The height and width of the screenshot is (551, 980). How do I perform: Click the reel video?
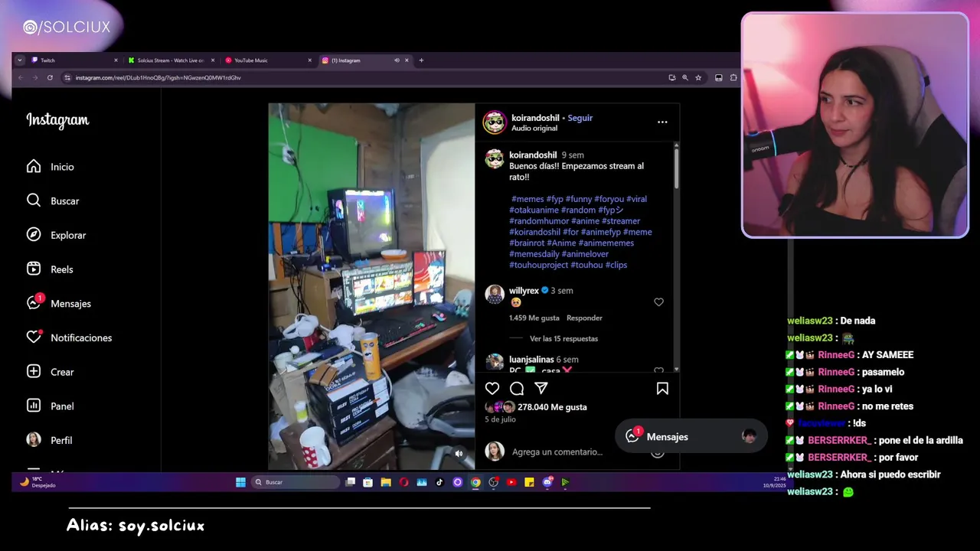(x=371, y=286)
